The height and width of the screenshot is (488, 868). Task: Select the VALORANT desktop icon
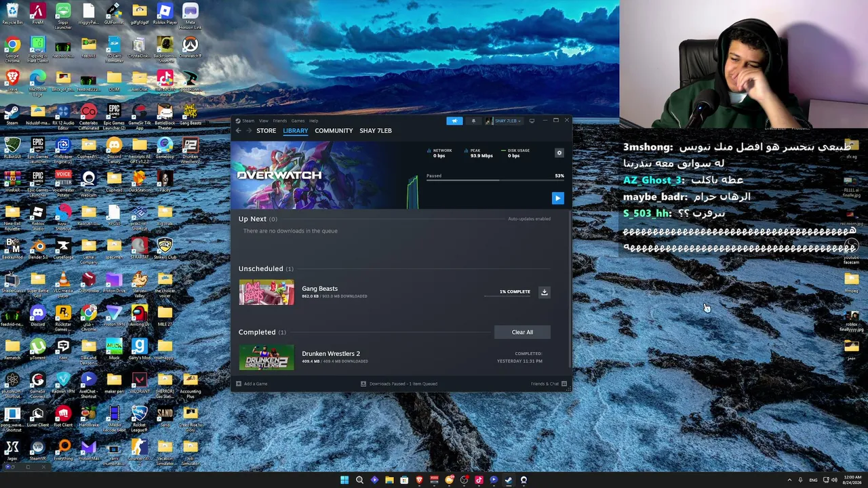139,382
